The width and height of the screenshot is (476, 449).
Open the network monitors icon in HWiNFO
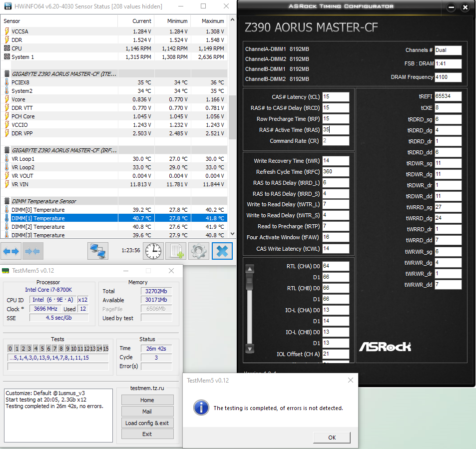pos(98,251)
